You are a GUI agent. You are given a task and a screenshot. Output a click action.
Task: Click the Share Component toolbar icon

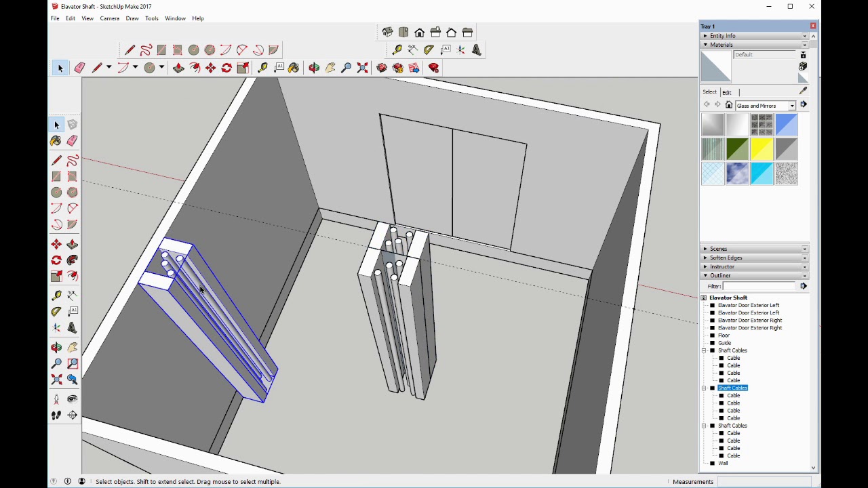414,68
